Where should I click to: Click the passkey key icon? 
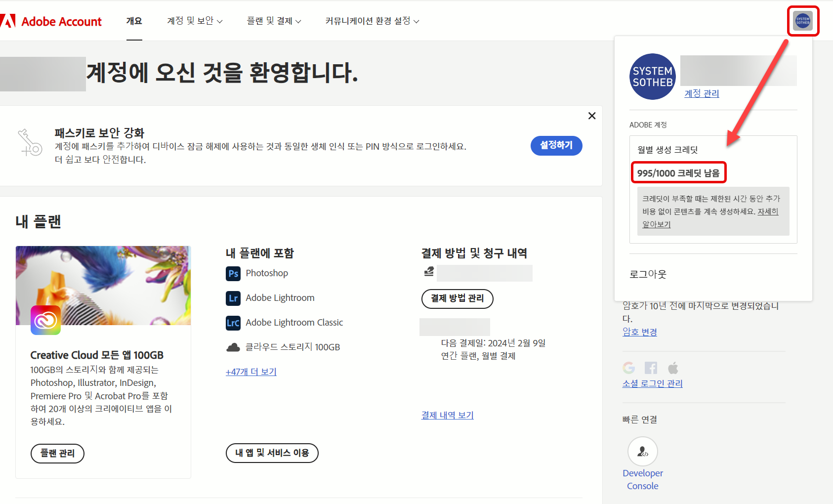click(30, 143)
